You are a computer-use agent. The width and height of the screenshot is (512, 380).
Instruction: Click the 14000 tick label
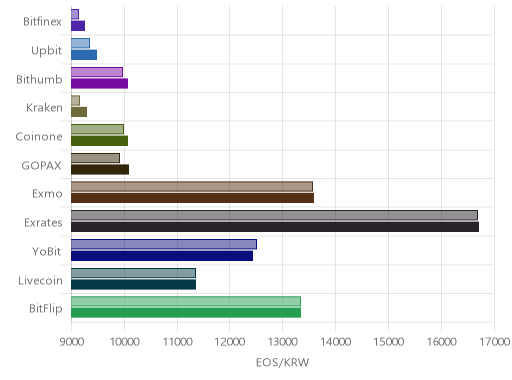coord(335,342)
